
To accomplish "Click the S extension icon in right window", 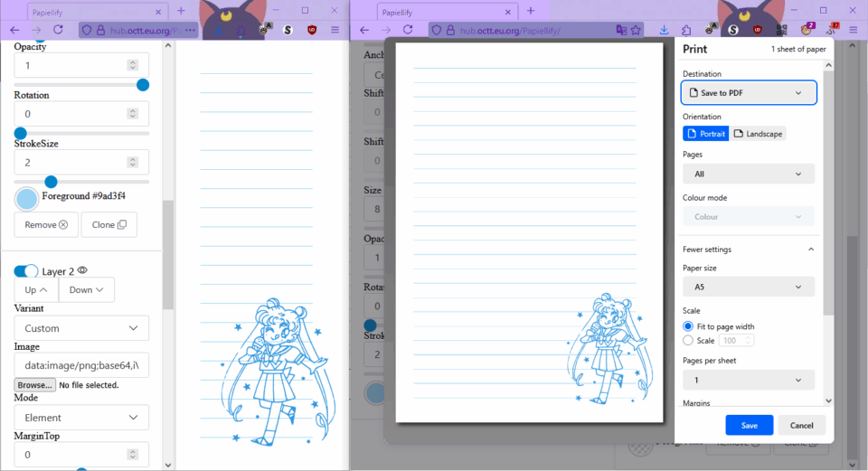I will pyautogui.click(x=733, y=30).
